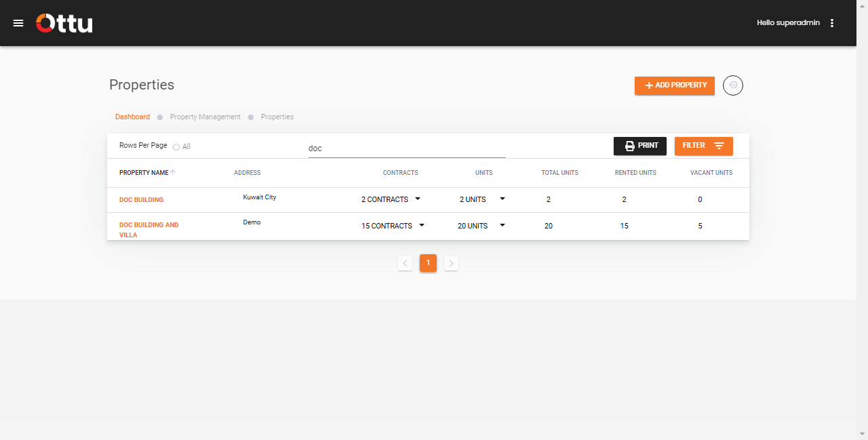This screenshot has width=868, height=440.
Task: Expand the 2 Units dropdown
Action: (x=502, y=199)
